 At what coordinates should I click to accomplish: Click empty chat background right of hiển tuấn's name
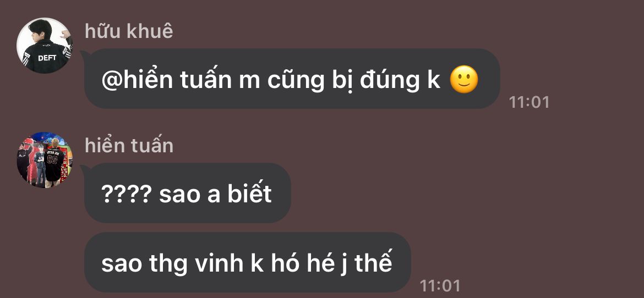[370, 146]
